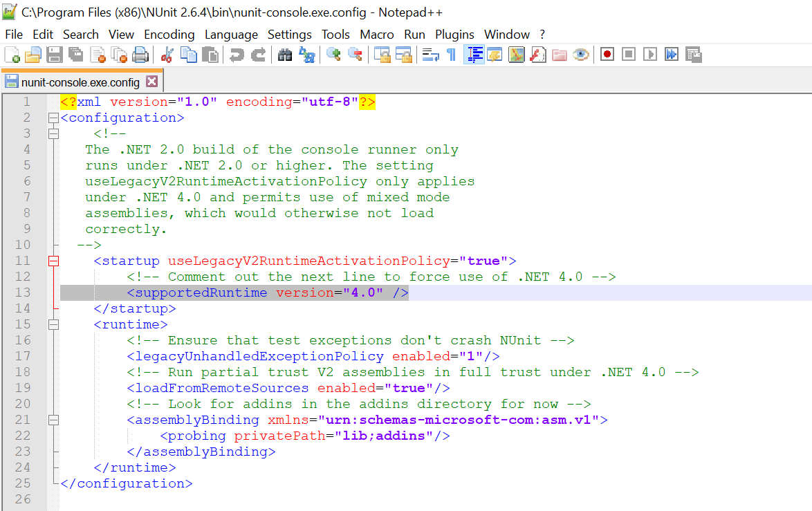The image size is (812, 511).
Task: Close the nunit-console.exe.config tab
Action: (x=151, y=82)
